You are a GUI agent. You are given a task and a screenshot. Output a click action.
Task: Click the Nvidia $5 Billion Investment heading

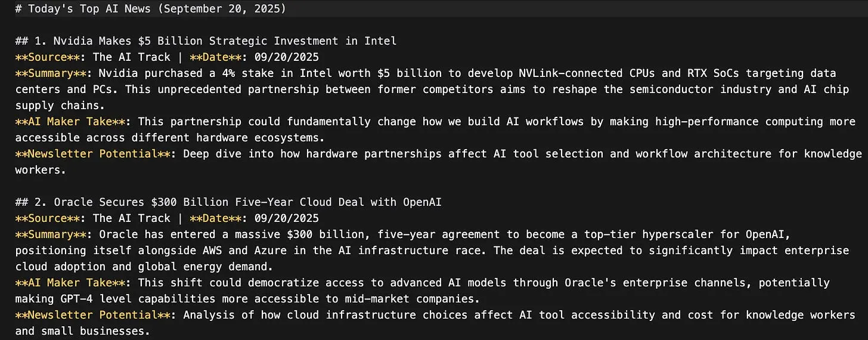point(206,41)
